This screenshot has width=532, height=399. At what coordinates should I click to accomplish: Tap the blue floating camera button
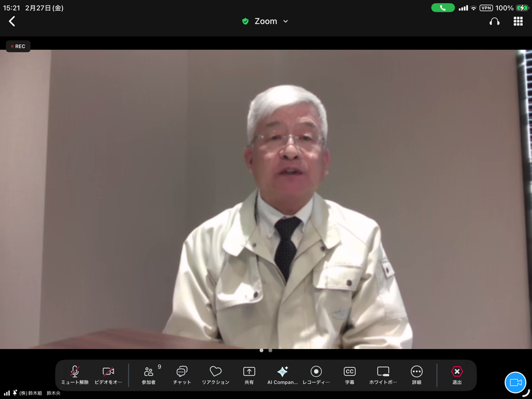click(x=515, y=382)
